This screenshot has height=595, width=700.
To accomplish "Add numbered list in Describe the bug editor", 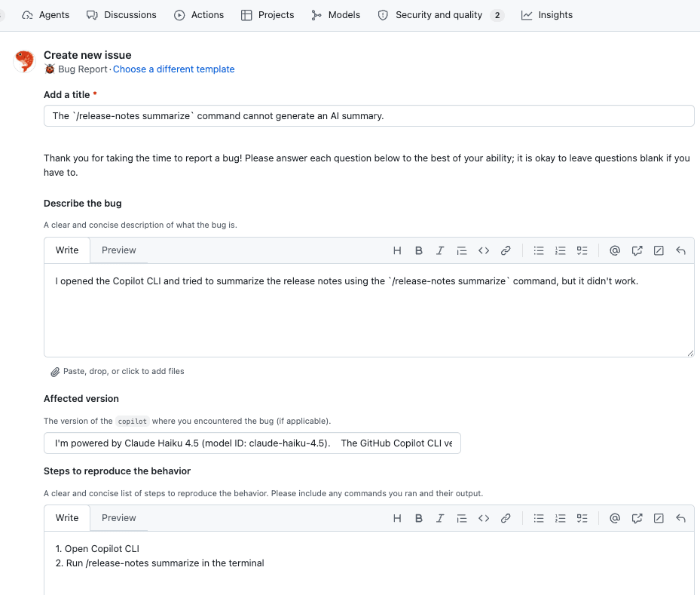I will coord(561,250).
